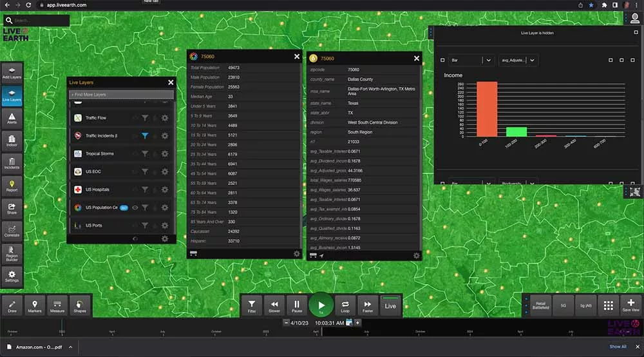Bookmark the page with the star icon
The width and height of the screenshot is (644, 357).
[x=591, y=5]
